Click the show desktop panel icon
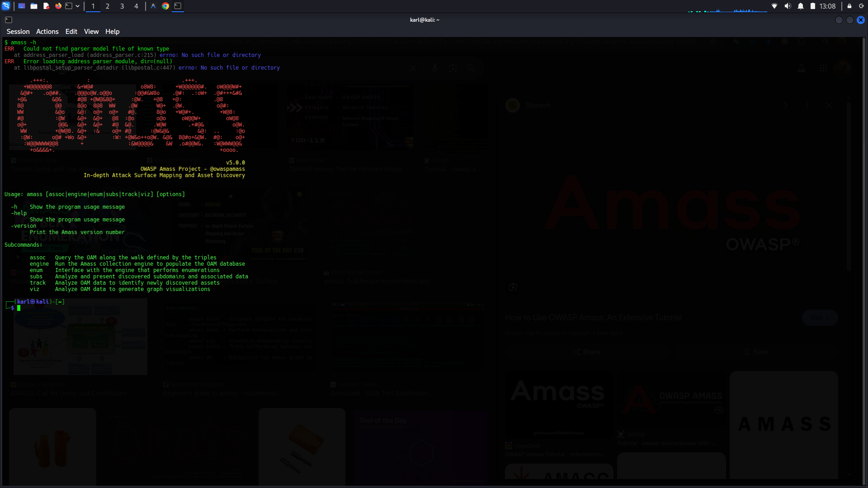The height and width of the screenshot is (488, 868). (21, 6)
